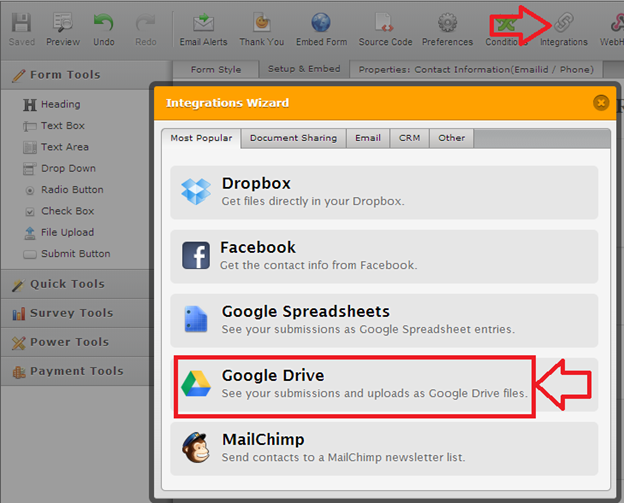Click the Google Drive triangle logo
The height and width of the screenshot is (503, 624).
click(x=196, y=384)
